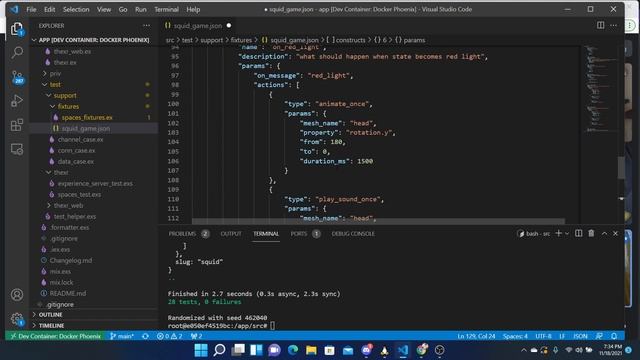Change JSON language mode

pyautogui.click(x=580, y=336)
